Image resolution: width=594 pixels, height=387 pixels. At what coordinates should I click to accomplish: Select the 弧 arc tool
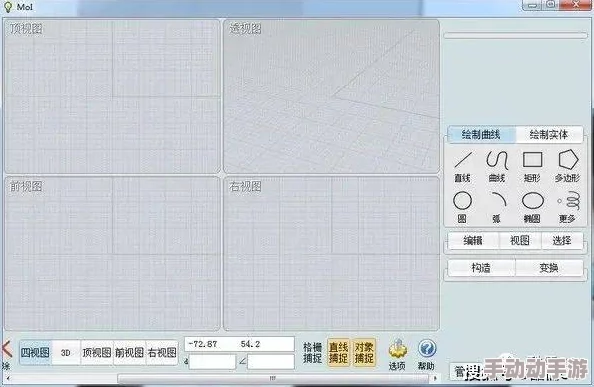pyautogui.click(x=497, y=207)
